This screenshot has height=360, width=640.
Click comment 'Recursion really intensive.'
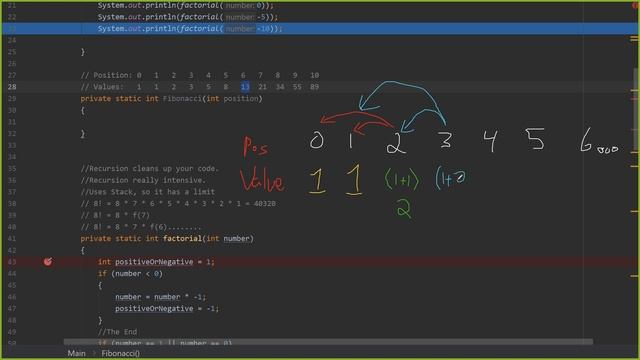(143, 180)
